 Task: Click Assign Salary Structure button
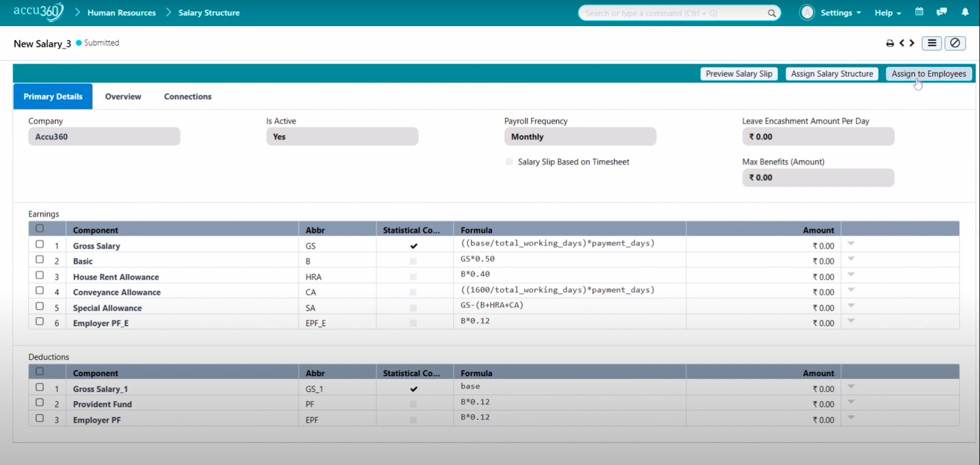click(x=832, y=74)
